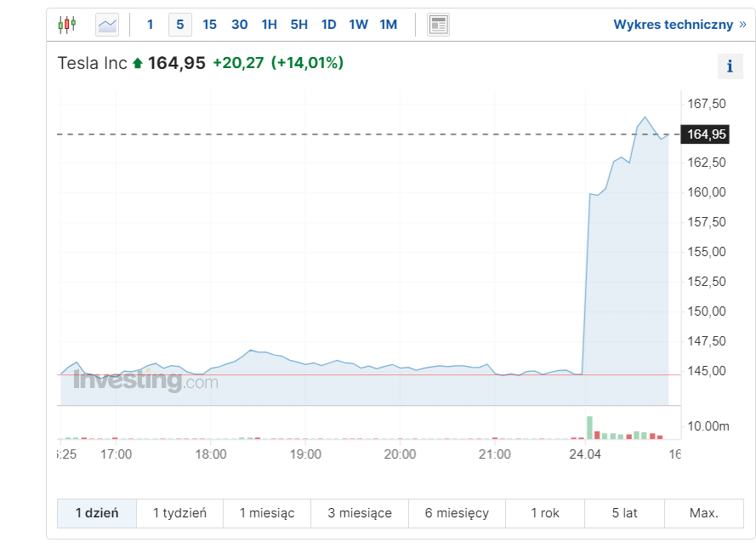Set interval to 5 minutes
Viewport: 756px width, 548px height.
[179, 25]
